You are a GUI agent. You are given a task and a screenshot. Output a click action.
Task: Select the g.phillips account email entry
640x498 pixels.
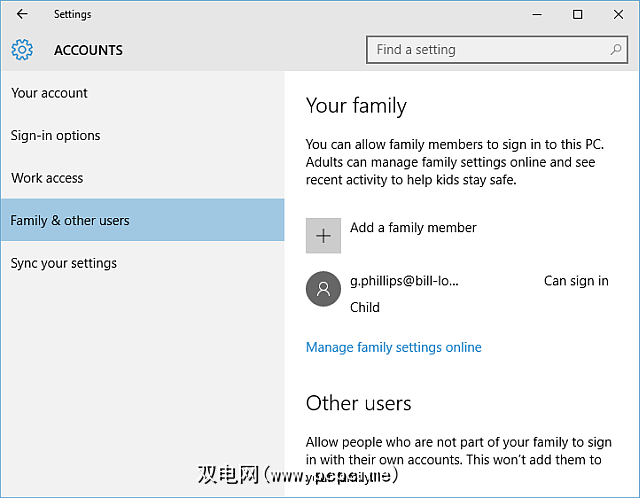coord(404,281)
